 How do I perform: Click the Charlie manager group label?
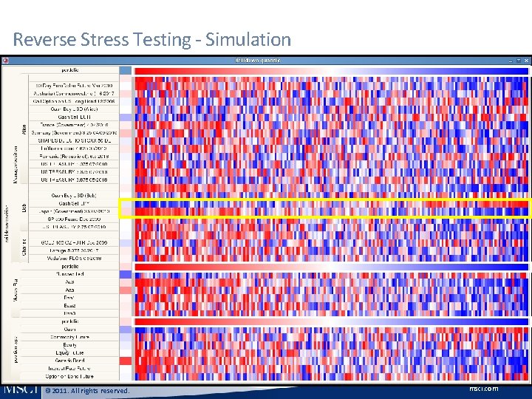point(24,247)
